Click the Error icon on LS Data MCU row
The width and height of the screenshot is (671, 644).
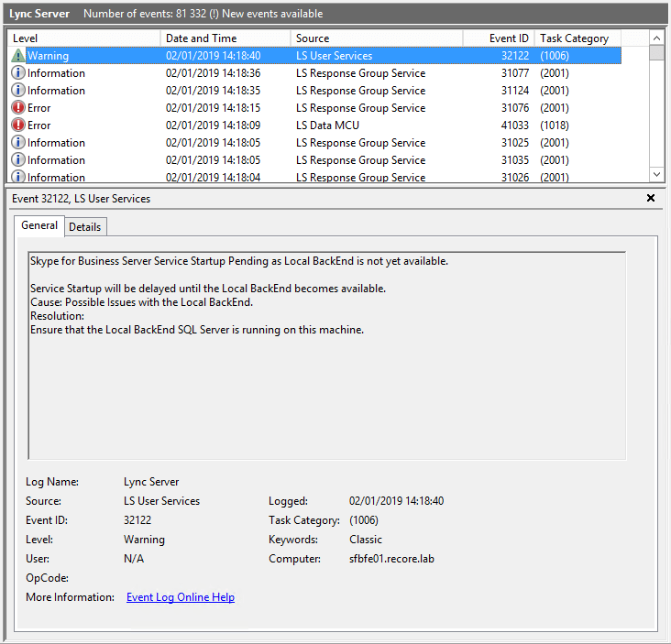(18, 126)
